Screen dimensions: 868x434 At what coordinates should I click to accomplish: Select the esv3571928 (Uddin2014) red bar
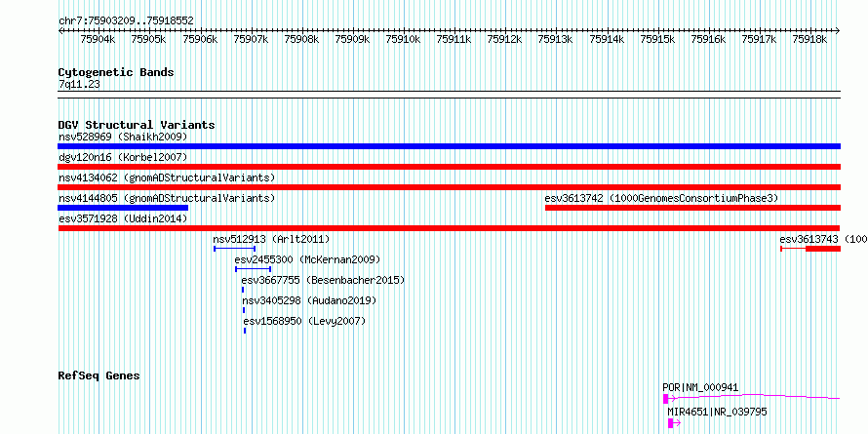click(x=449, y=228)
